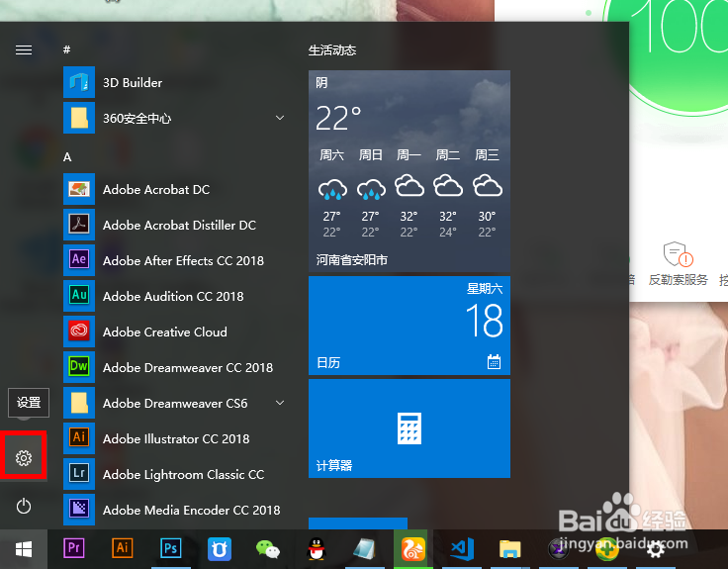Viewport: 728px width, 569px height.
Task: Select the 周二 forecast in weather tile
Action: click(448, 193)
